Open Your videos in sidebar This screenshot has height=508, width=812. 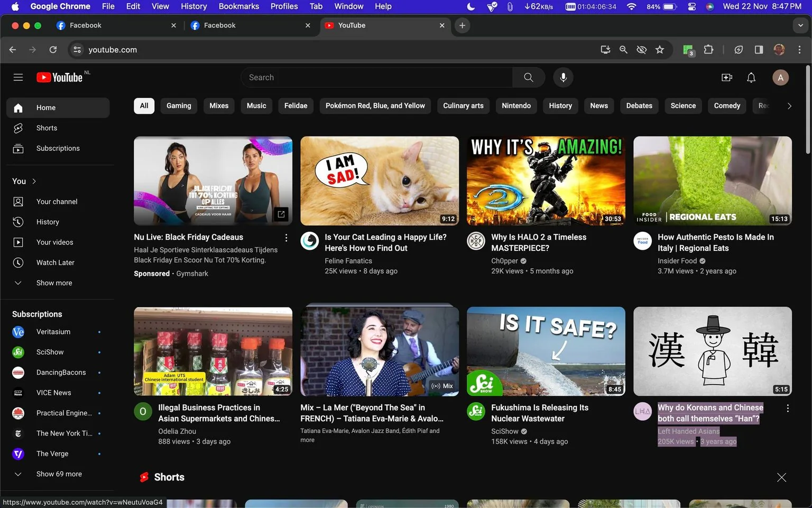point(58,242)
